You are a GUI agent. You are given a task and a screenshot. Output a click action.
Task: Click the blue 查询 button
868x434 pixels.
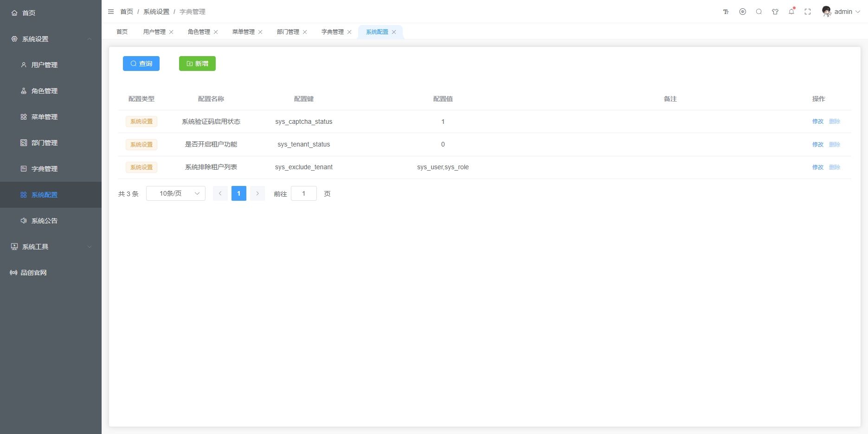click(141, 64)
